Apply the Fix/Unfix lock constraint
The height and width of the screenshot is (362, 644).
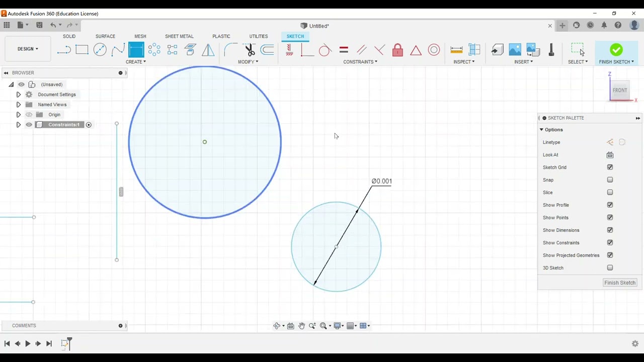tap(397, 50)
